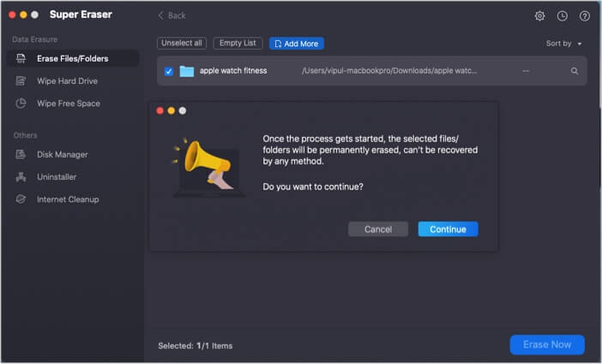Click the magnifier icon in apple watch fitness row
The width and height of the screenshot is (602, 364).
pos(575,71)
